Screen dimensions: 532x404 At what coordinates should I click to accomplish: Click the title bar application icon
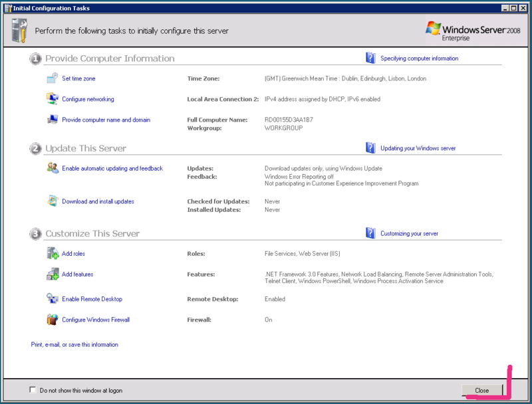pos(8,8)
